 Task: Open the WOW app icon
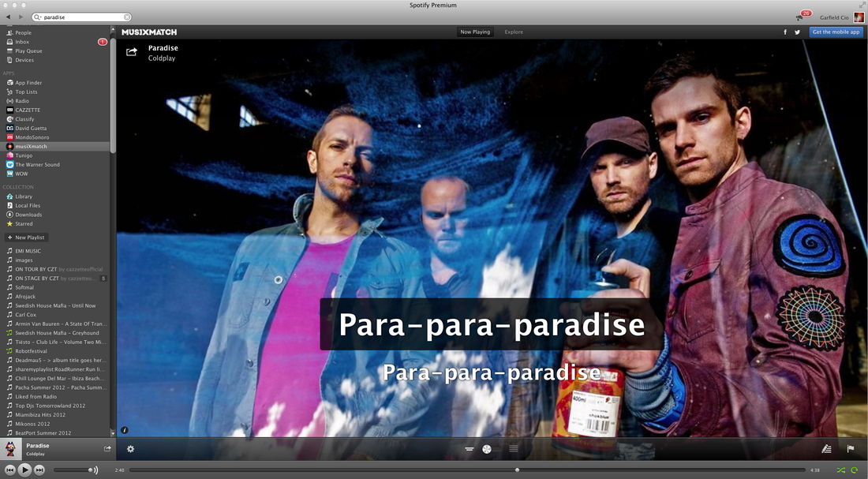9,174
